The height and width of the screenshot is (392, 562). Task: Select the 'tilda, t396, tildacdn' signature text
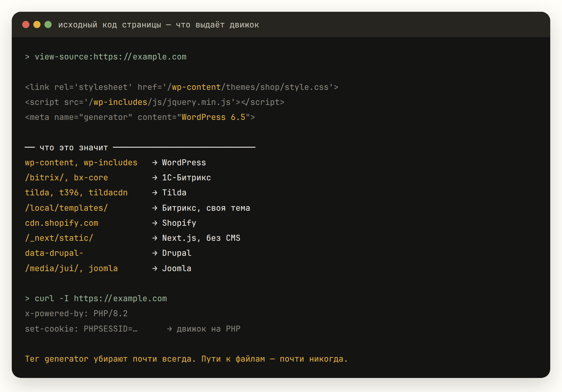[76, 193]
